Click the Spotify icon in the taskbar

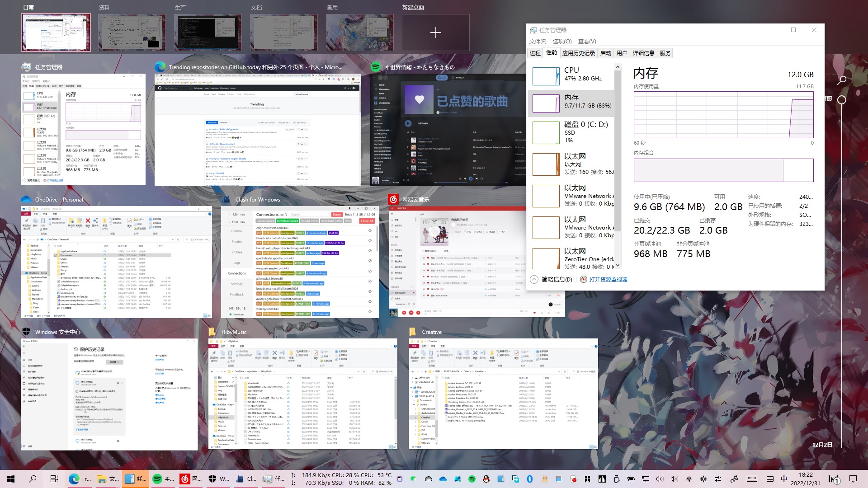[157, 479]
